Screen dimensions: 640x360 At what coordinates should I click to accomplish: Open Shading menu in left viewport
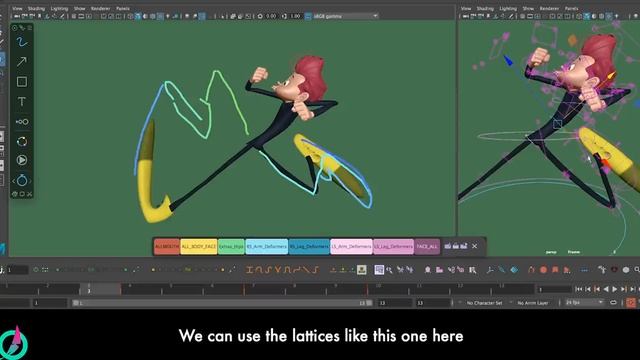pos(36,8)
